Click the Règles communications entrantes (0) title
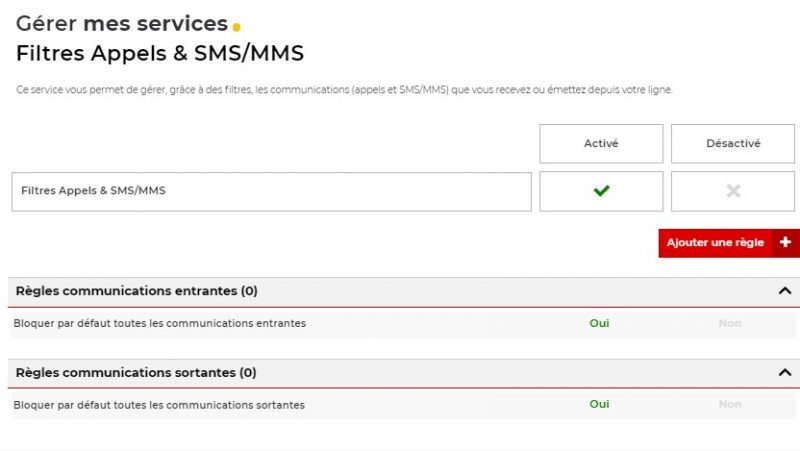 [x=137, y=291]
